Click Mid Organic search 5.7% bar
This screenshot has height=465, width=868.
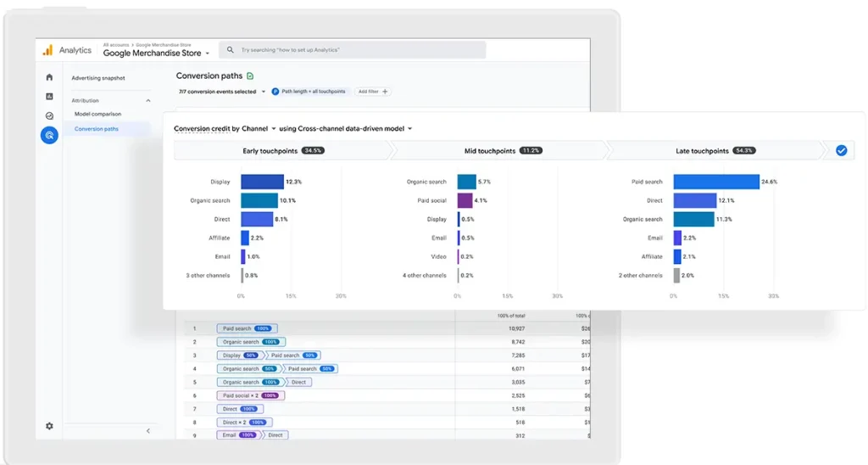pyautogui.click(x=467, y=182)
